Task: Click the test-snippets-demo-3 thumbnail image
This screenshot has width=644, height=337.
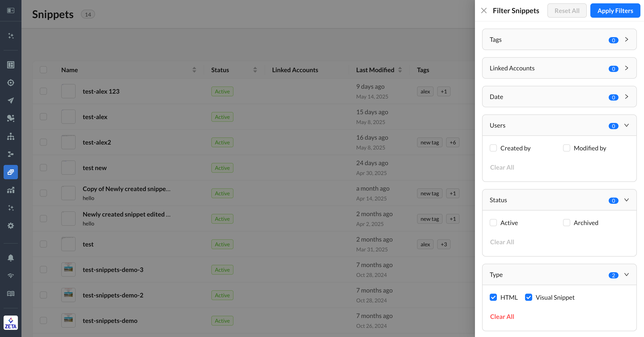Action: (68, 270)
